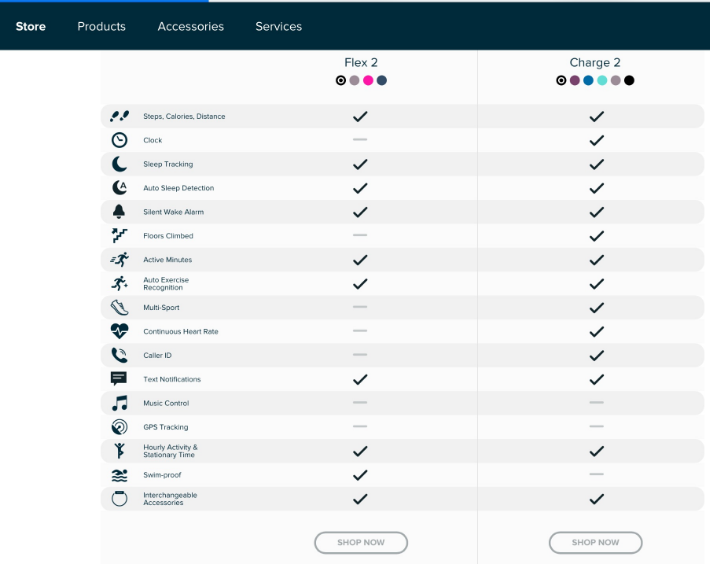Click the 'Text Notifications' label
The width and height of the screenshot is (710, 564).
tap(172, 379)
